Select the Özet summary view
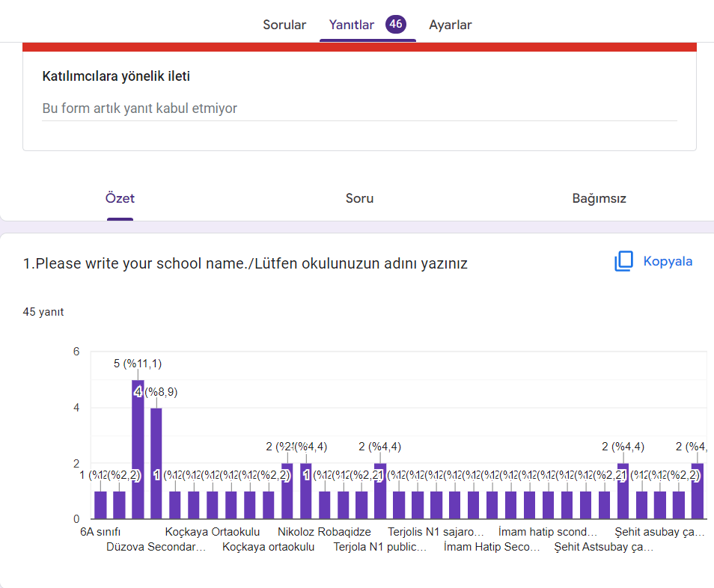 pyautogui.click(x=120, y=198)
